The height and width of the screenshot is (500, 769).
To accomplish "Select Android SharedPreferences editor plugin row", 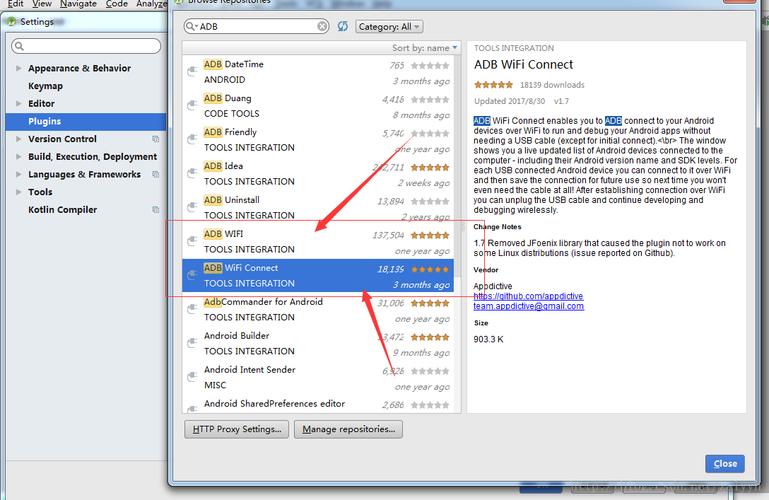I will 318,403.
